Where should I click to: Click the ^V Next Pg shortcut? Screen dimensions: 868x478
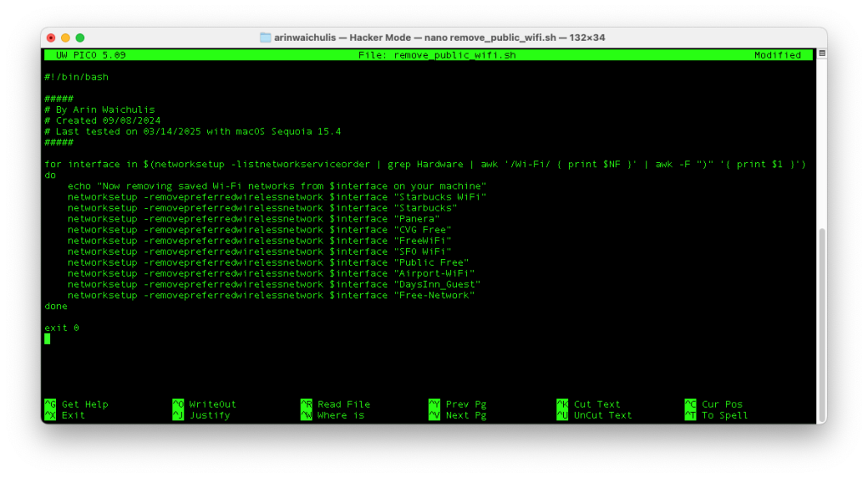click(x=458, y=415)
